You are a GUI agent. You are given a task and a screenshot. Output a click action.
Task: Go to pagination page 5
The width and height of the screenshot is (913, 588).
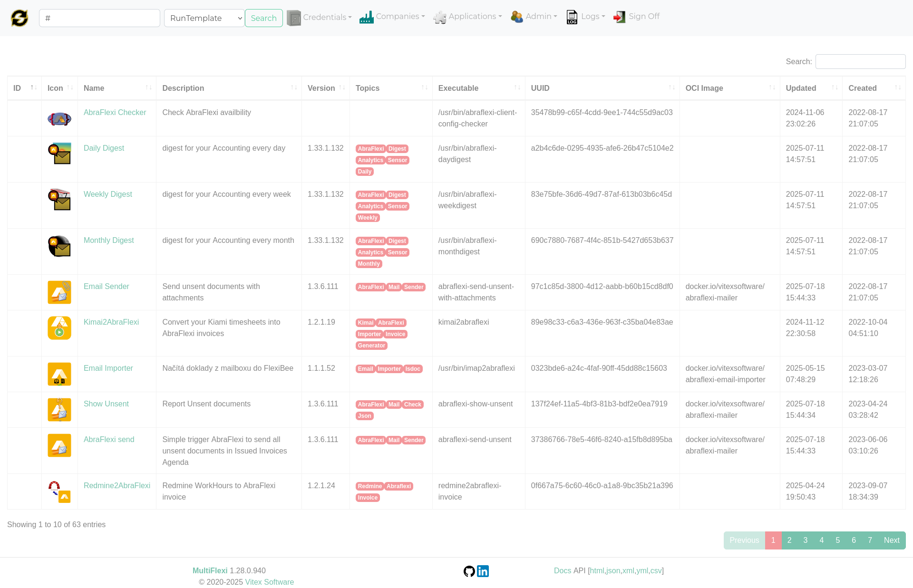[837, 540]
